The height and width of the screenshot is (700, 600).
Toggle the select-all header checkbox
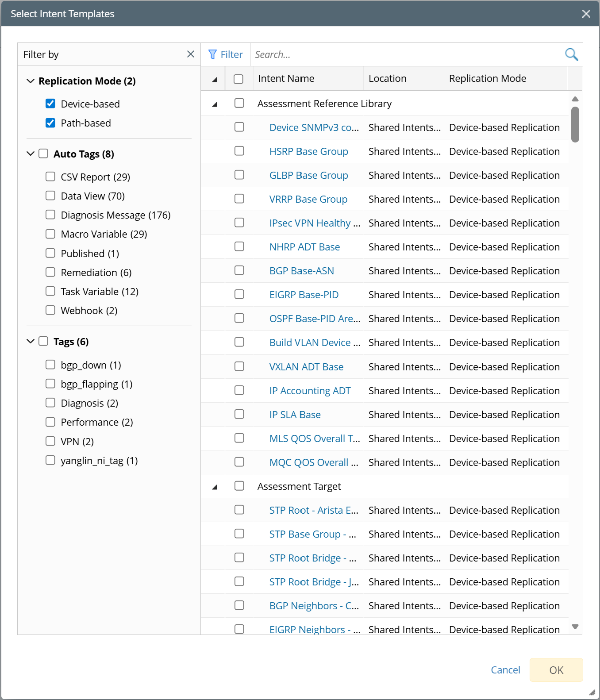238,79
